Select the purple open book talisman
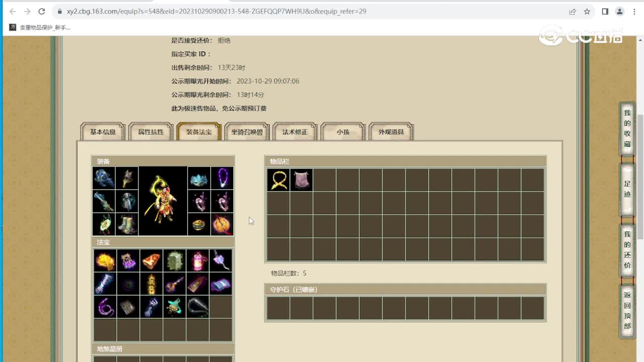Image resolution: width=644 pixels, height=362 pixels. [221, 284]
